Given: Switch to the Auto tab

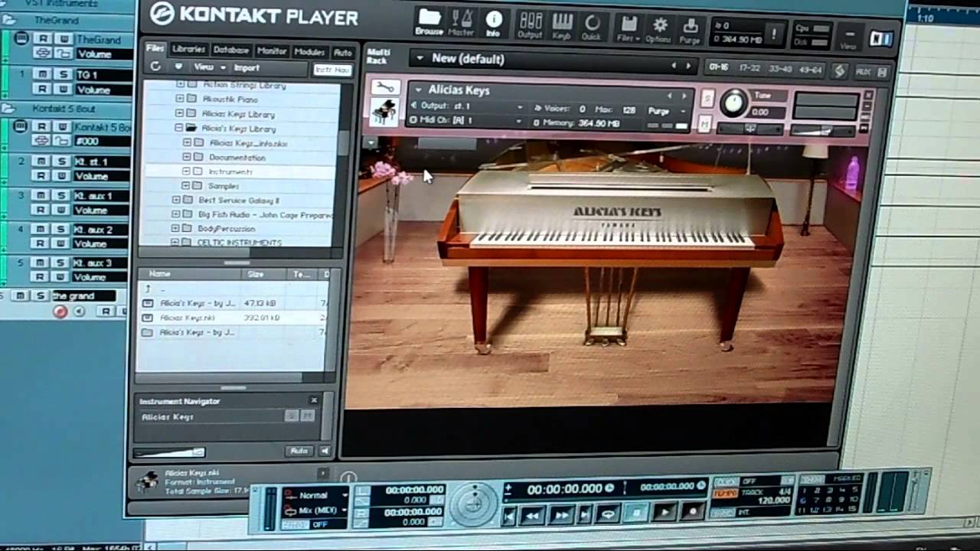Looking at the screenshot, I should tap(343, 52).
